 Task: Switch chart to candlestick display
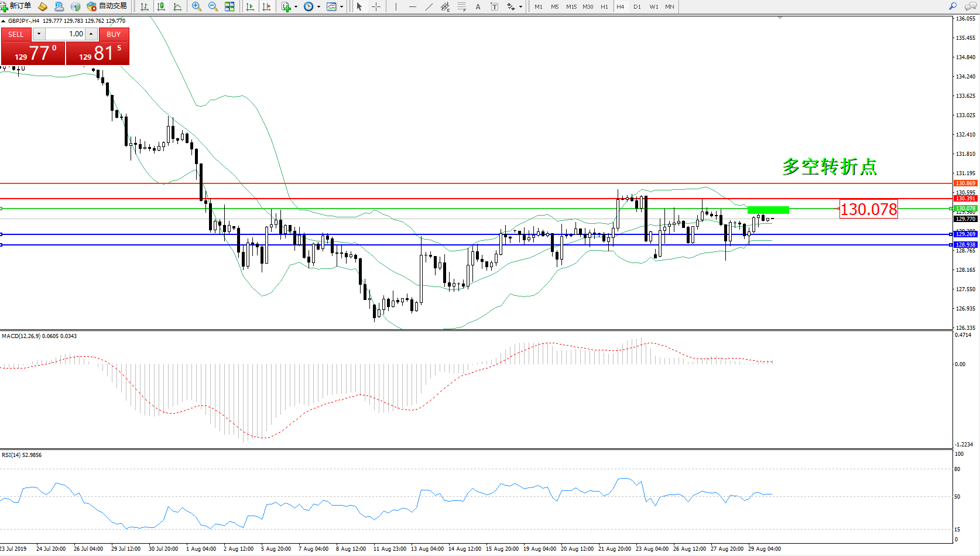161,6
